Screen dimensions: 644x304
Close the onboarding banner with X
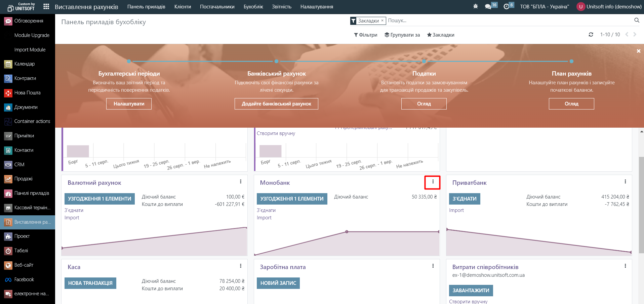point(638,51)
